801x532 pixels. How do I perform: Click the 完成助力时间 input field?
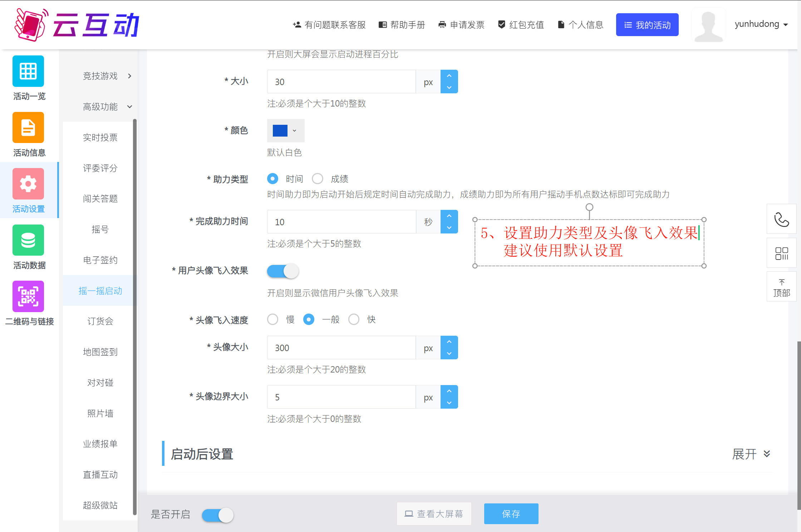(x=341, y=222)
